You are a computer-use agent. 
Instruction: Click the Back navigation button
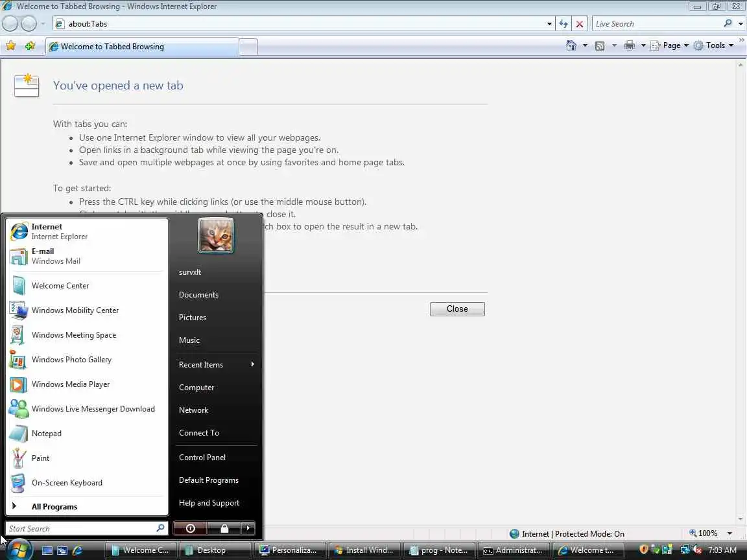[x=10, y=23]
